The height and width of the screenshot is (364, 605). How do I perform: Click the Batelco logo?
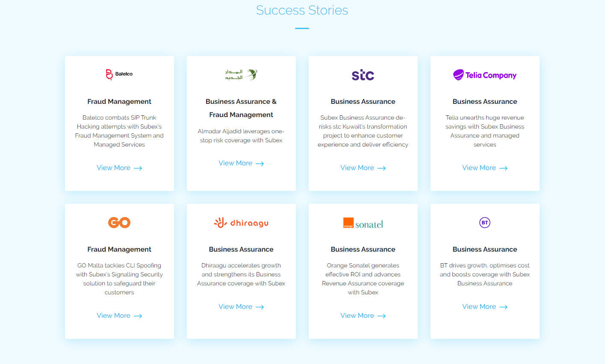pos(119,74)
